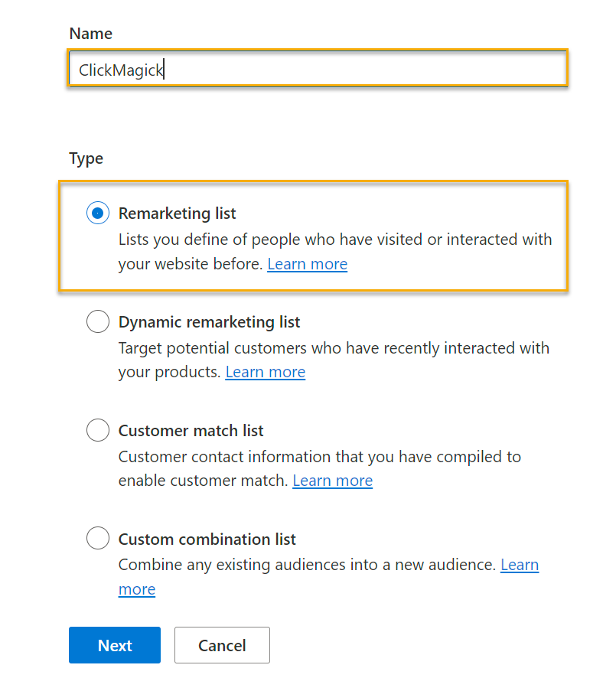
Task: Click the Name field label
Action: click(90, 34)
